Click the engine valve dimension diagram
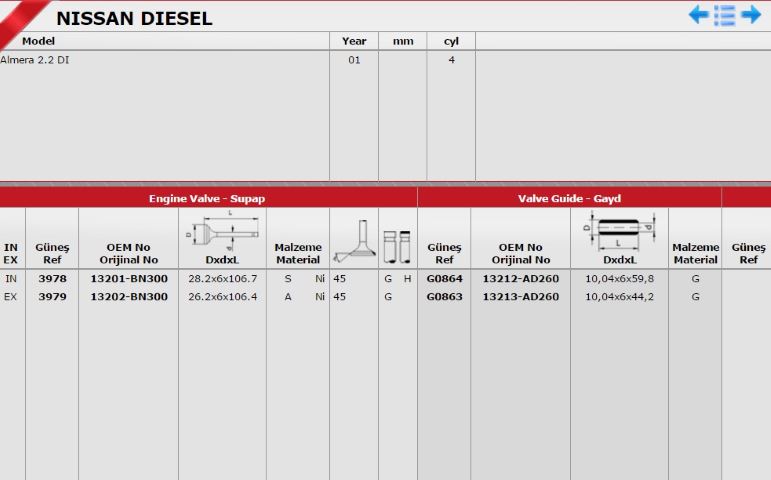This screenshot has width=771, height=480. tap(222, 231)
